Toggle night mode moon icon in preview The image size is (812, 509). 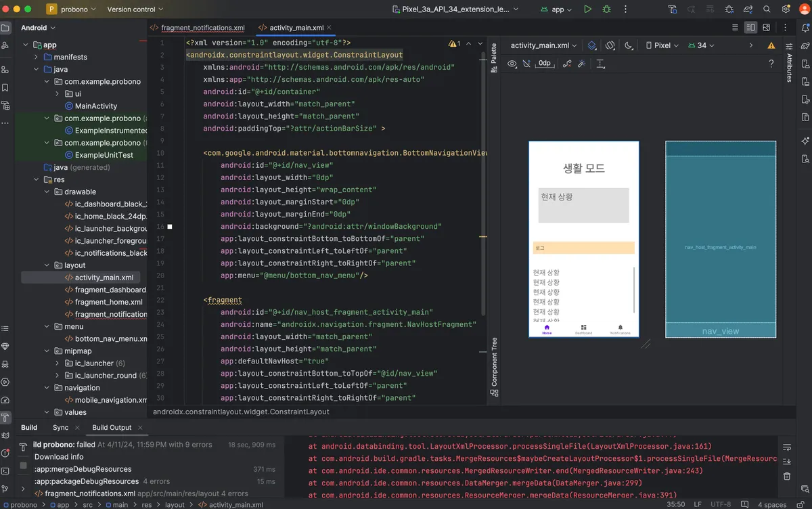629,45
